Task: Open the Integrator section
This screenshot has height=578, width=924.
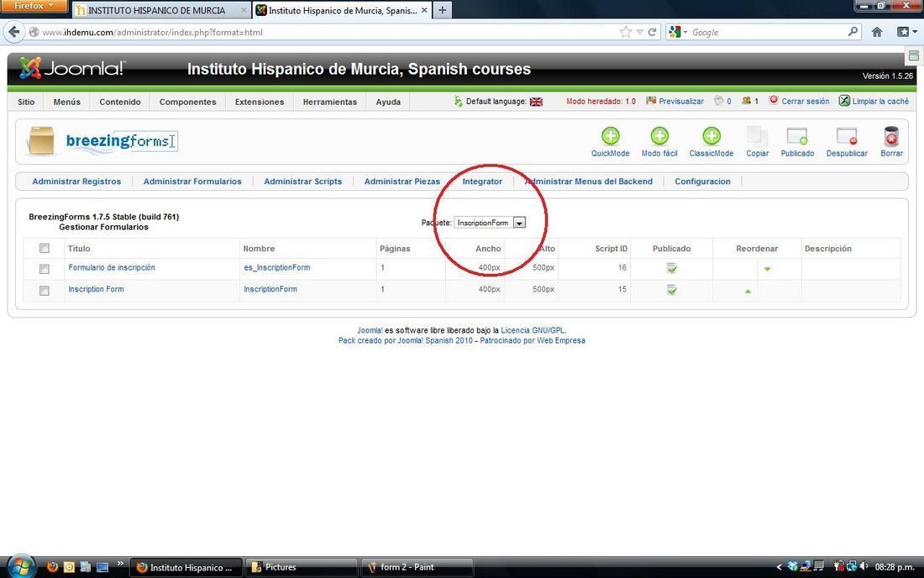Action: (482, 181)
